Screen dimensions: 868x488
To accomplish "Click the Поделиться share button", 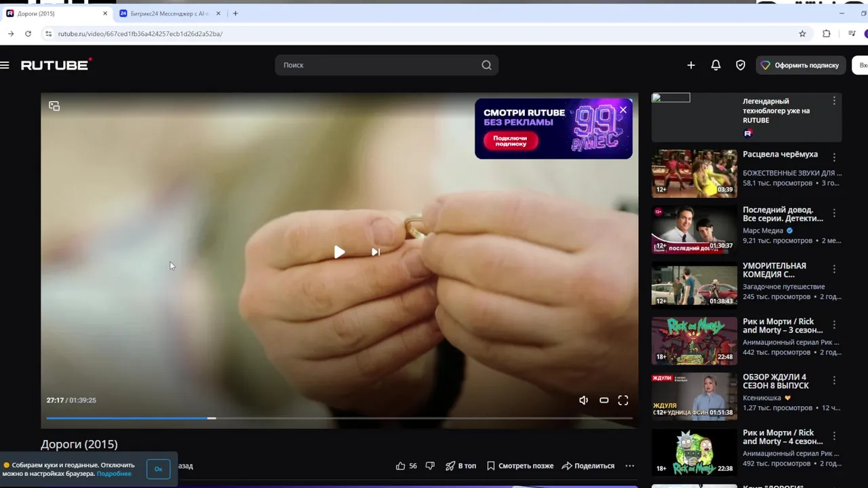I will [588, 466].
